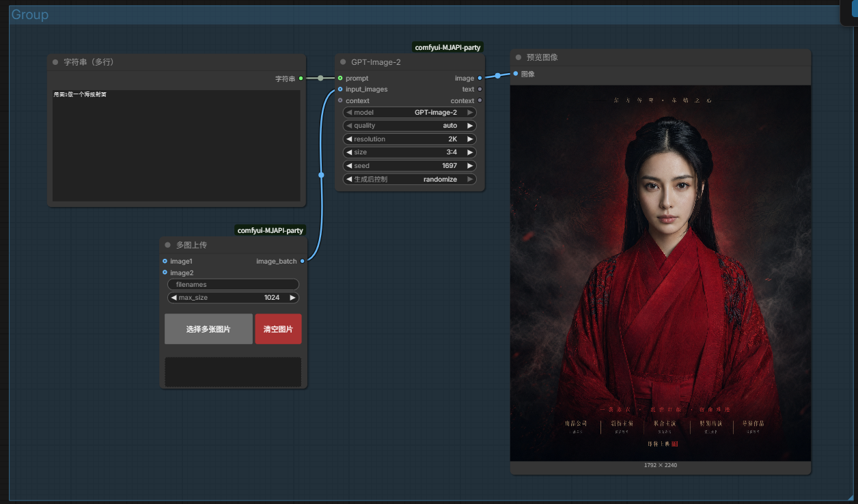The width and height of the screenshot is (858, 504).
Task: Click the right arrow of the quality widget
Action: (470, 126)
